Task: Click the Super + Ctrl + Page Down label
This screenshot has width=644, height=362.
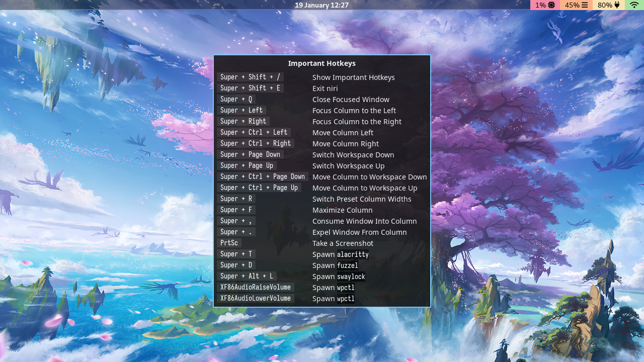Action: click(x=263, y=176)
